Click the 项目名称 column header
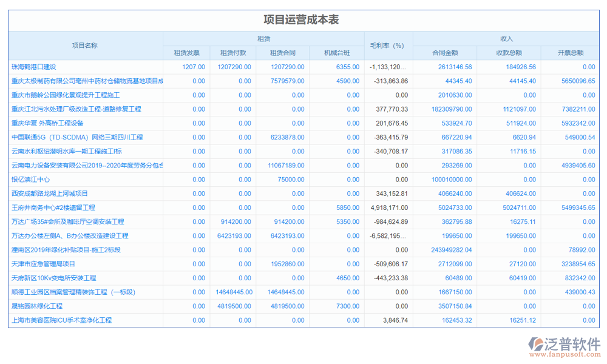 [85, 45]
